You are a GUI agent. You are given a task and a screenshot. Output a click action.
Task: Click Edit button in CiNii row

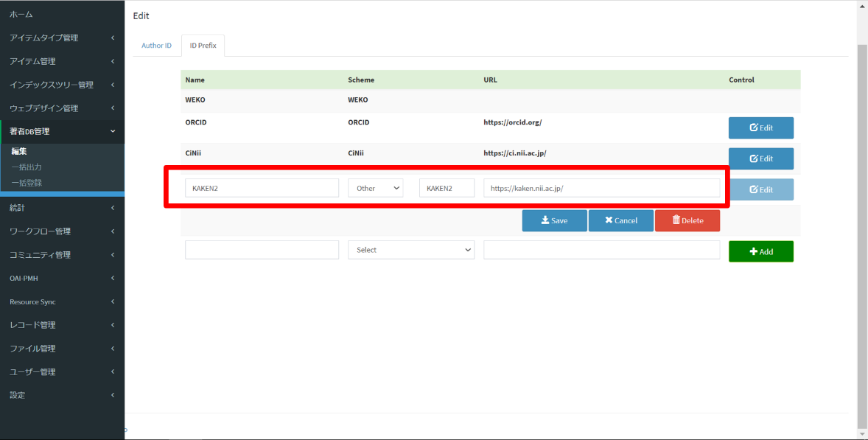click(x=760, y=158)
